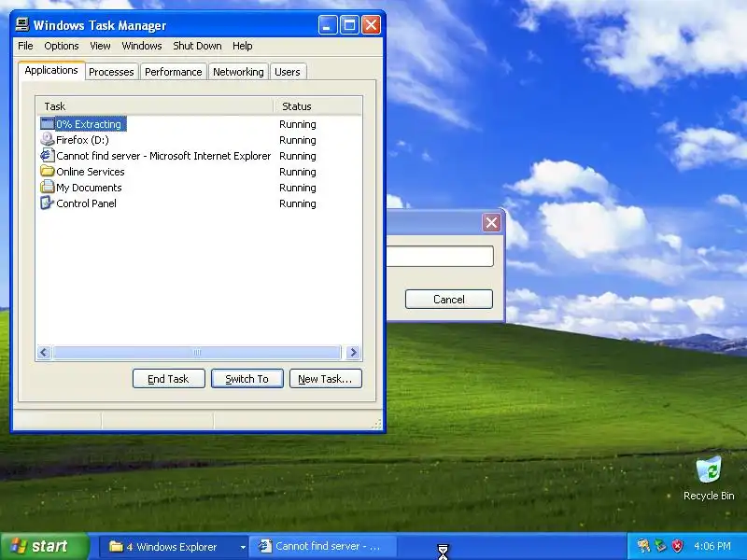Click the My Documents folder icon
Image resolution: width=747 pixels, height=560 pixels.
48,188
